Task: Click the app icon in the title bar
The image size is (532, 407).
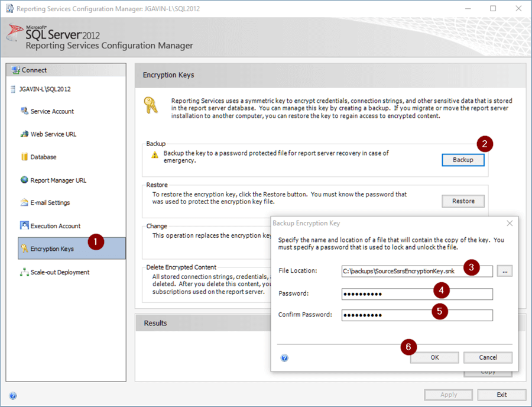Action: (x=9, y=8)
